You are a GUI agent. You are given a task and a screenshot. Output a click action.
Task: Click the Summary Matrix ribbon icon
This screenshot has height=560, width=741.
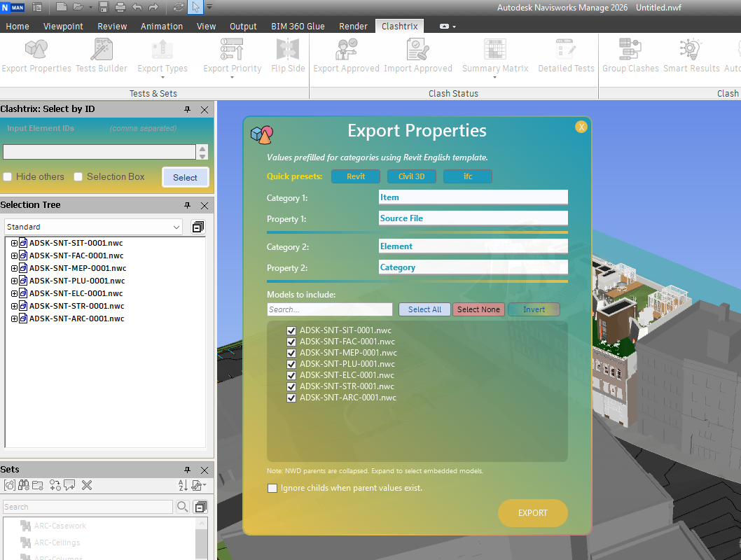click(495, 50)
